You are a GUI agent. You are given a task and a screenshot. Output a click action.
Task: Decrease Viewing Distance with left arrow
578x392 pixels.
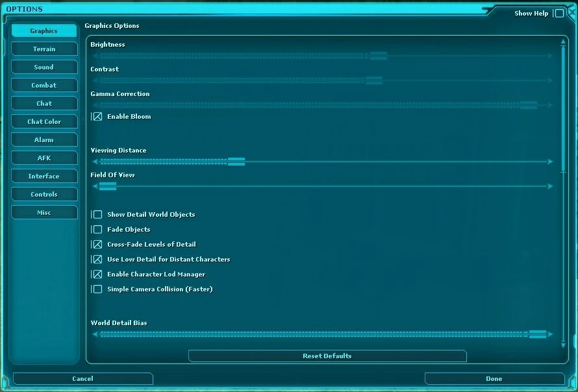pos(95,162)
